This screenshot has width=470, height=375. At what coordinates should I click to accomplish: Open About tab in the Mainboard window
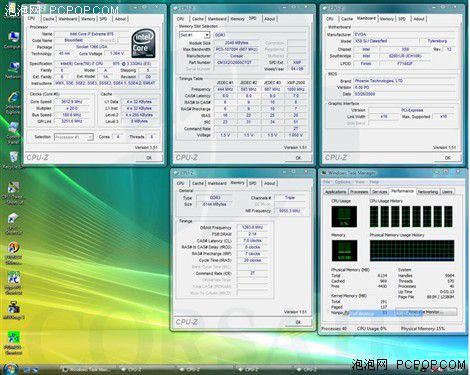419,19
